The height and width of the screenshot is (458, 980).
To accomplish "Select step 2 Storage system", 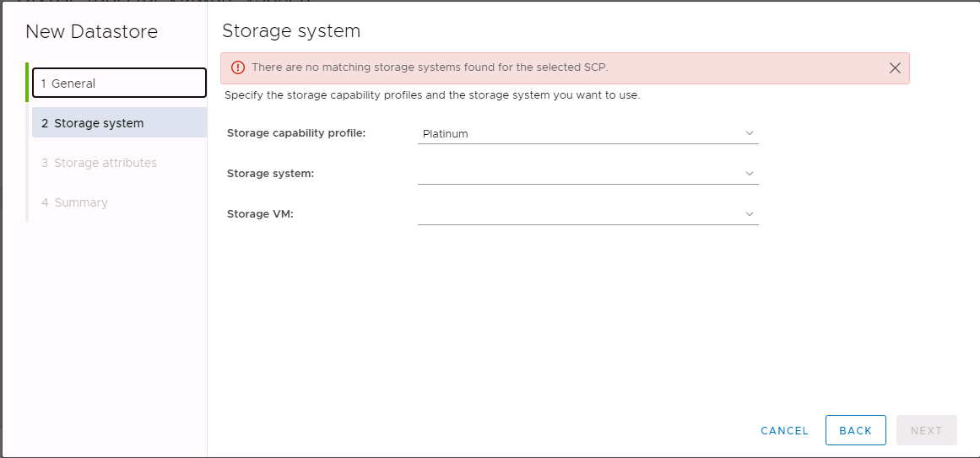I will click(119, 123).
